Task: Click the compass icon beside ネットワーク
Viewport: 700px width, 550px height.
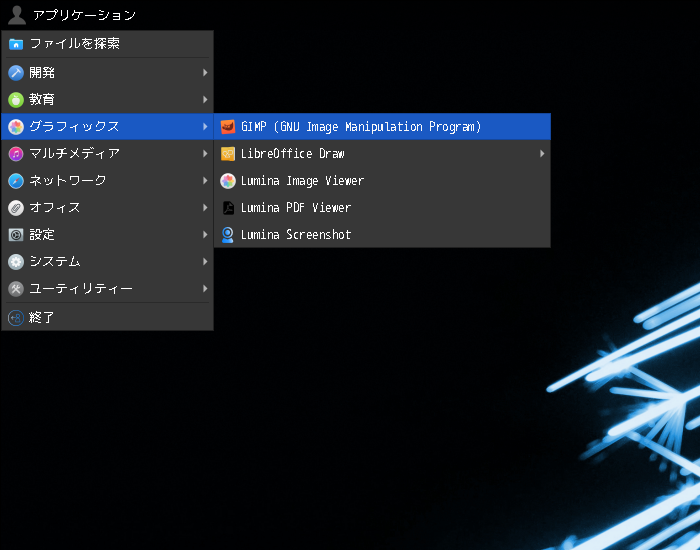Action: [x=16, y=181]
